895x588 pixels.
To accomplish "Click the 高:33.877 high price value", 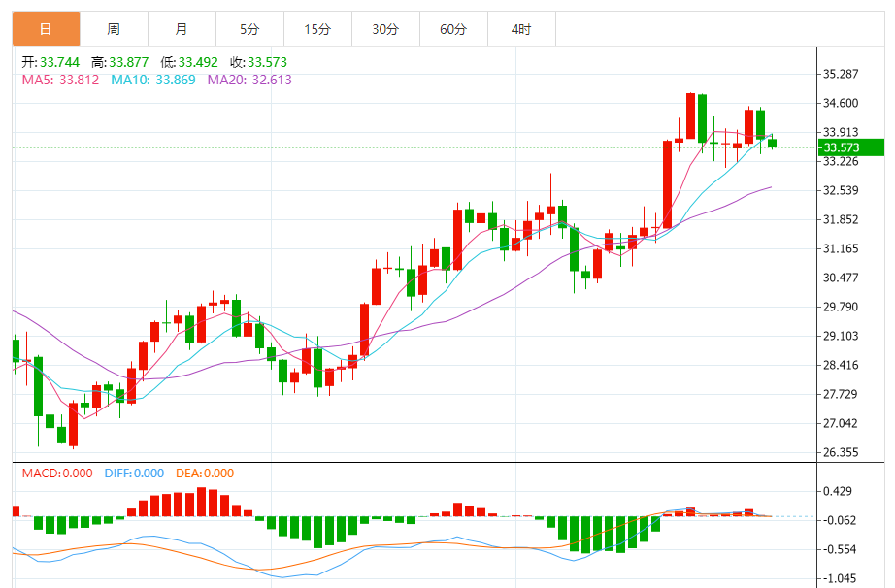I will tap(119, 62).
